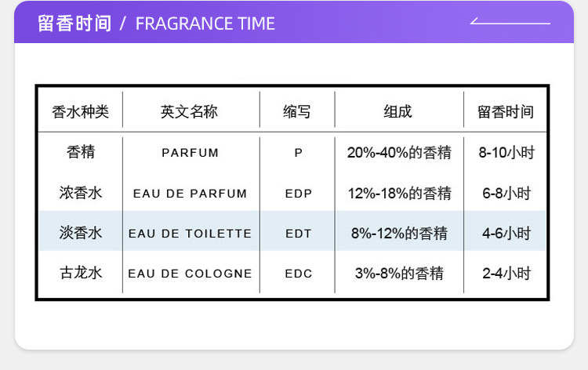The height and width of the screenshot is (370, 588).
Task: Click the 古龙水 row label
Action: tap(80, 273)
